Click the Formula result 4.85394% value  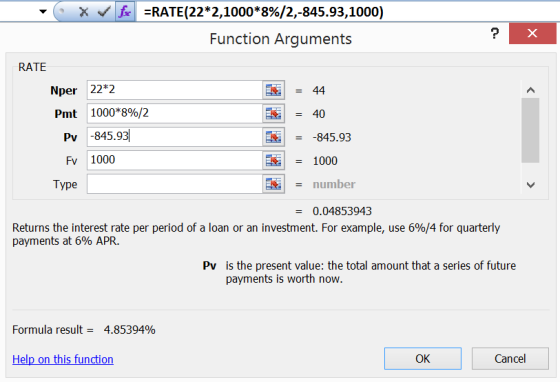(129, 330)
